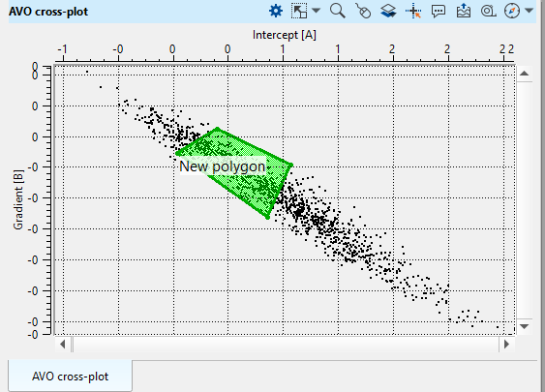Open cross-plot settings gear
The width and height of the screenshot is (545, 392).
coord(276,11)
